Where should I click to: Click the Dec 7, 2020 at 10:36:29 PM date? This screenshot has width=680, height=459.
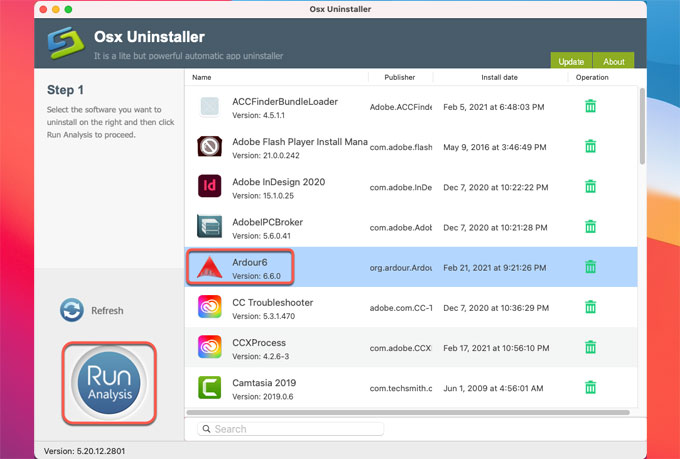point(496,308)
